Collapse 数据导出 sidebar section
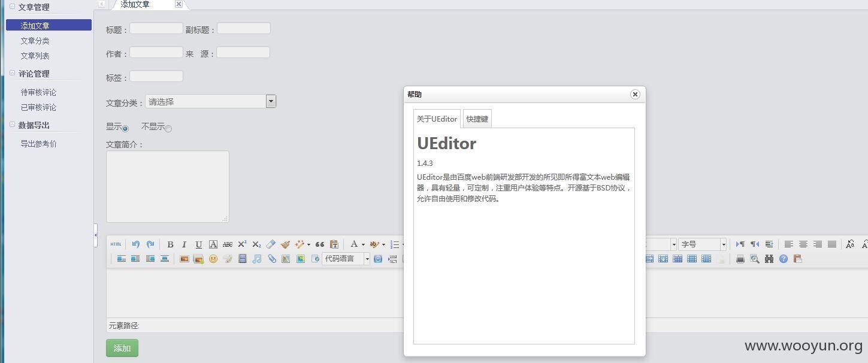The height and width of the screenshot is (363, 868). (x=12, y=125)
